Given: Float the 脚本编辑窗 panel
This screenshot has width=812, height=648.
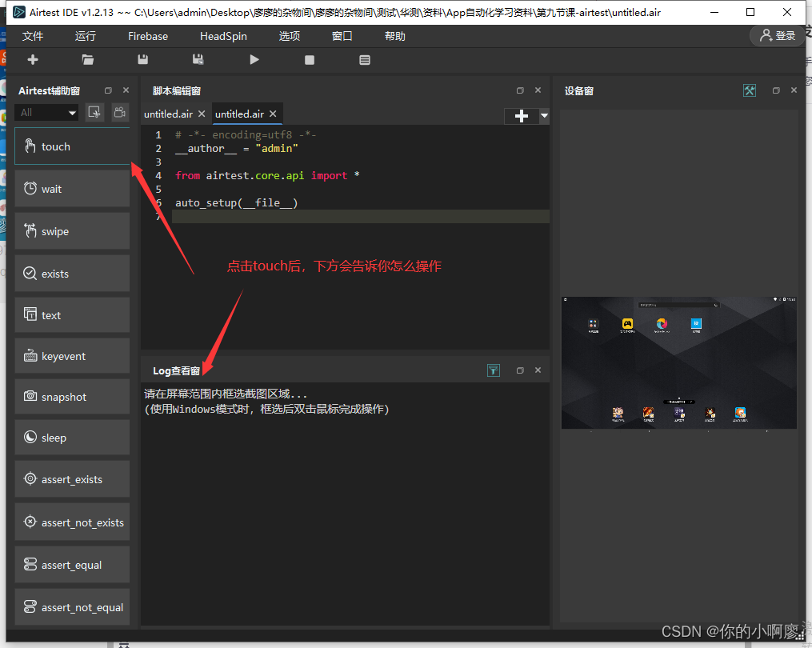Looking at the screenshot, I should [521, 90].
